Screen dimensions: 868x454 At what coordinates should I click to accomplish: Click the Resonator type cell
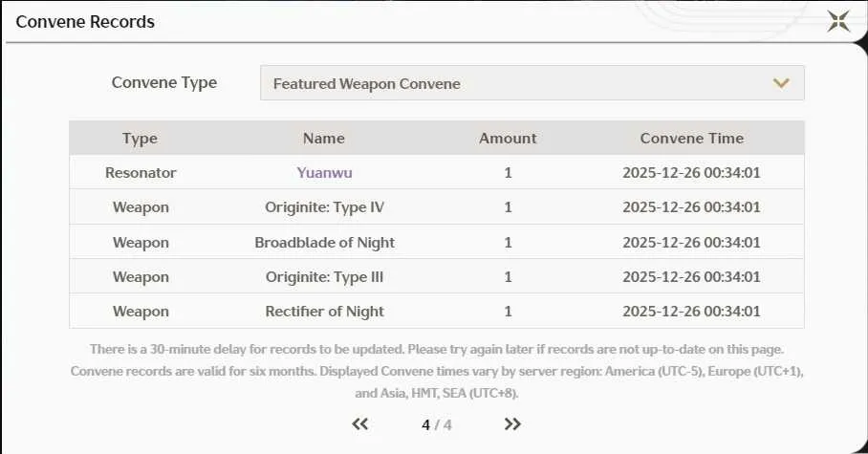tap(141, 173)
